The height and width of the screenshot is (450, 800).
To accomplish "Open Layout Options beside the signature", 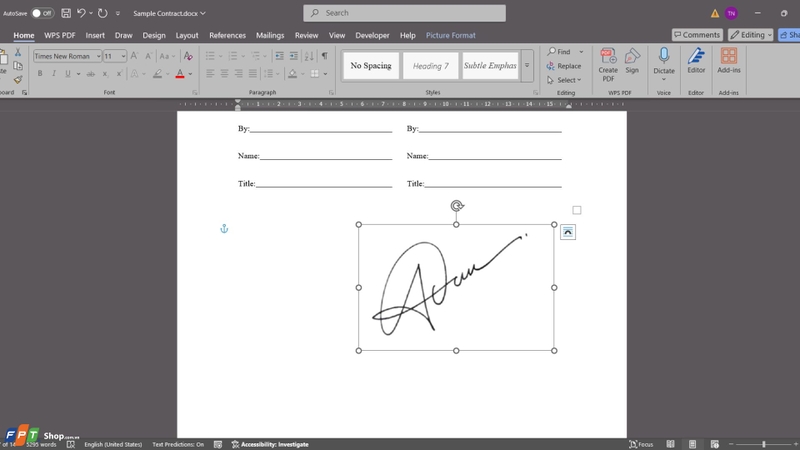I will click(x=568, y=232).
